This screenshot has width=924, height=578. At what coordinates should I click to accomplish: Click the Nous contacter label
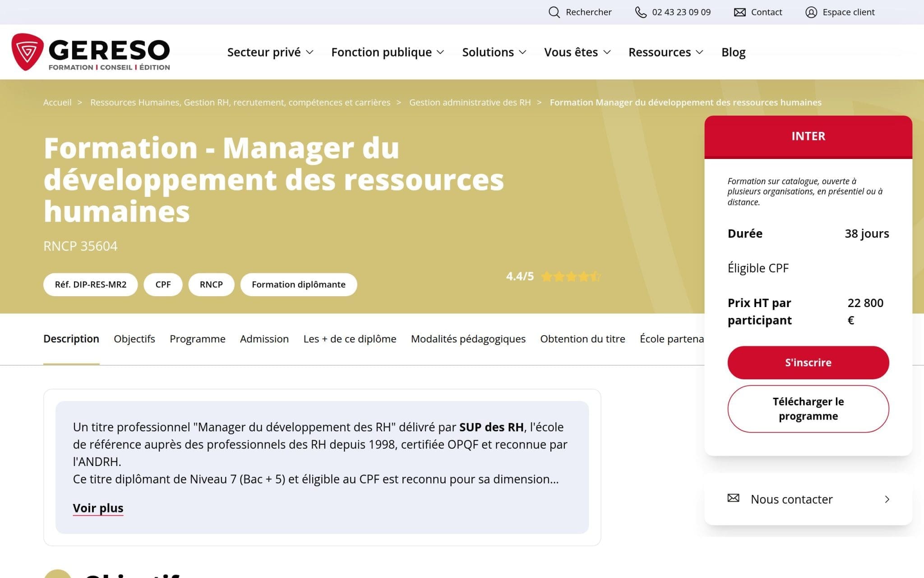click(791, 499)
